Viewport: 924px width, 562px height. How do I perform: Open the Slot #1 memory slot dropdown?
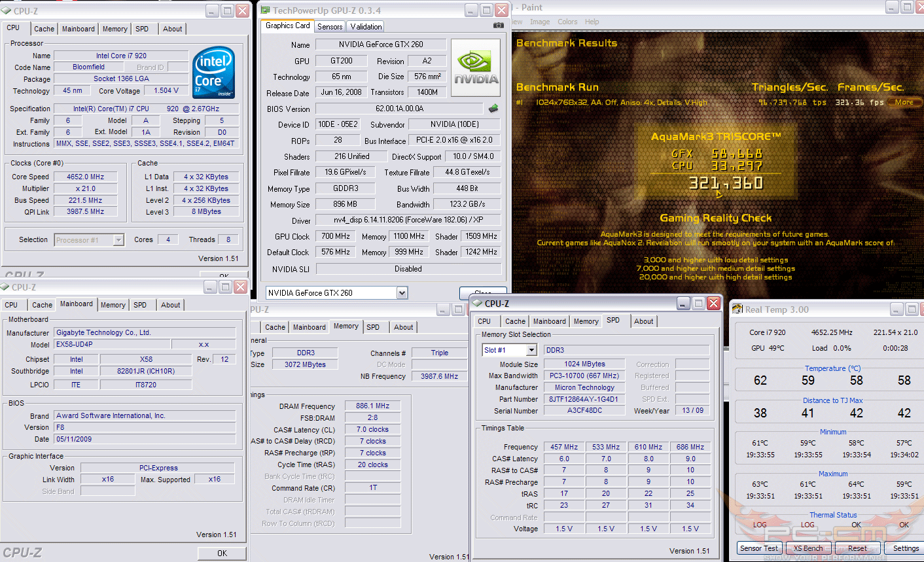pos(531,350)
